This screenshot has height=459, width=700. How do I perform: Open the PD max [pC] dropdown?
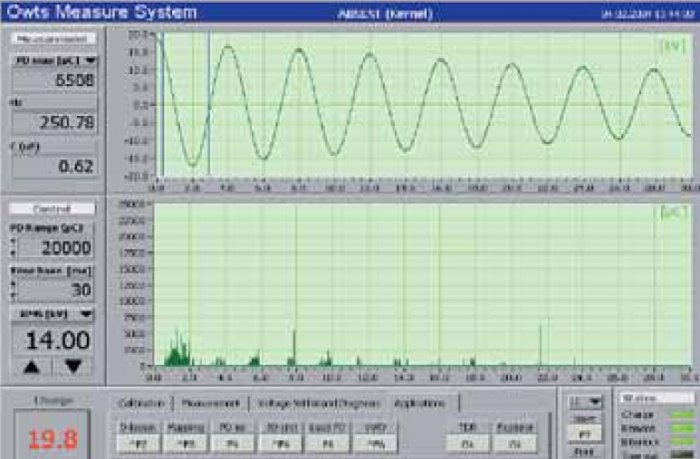91,60
